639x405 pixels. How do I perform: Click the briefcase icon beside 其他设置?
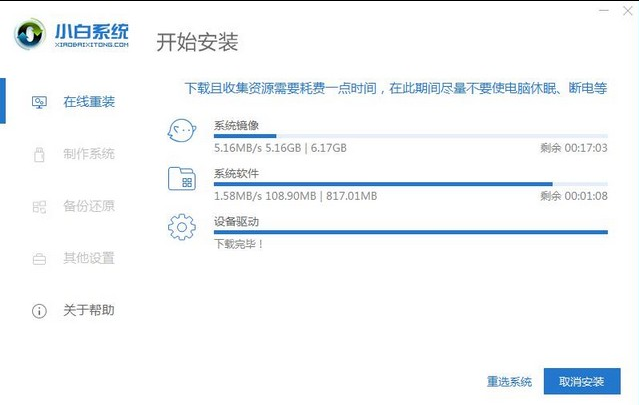39,258
